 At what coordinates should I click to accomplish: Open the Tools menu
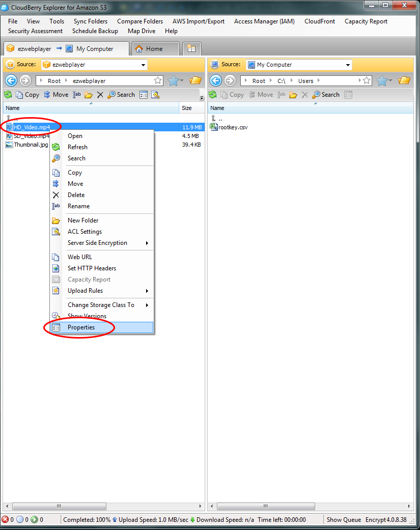point(57,21)
